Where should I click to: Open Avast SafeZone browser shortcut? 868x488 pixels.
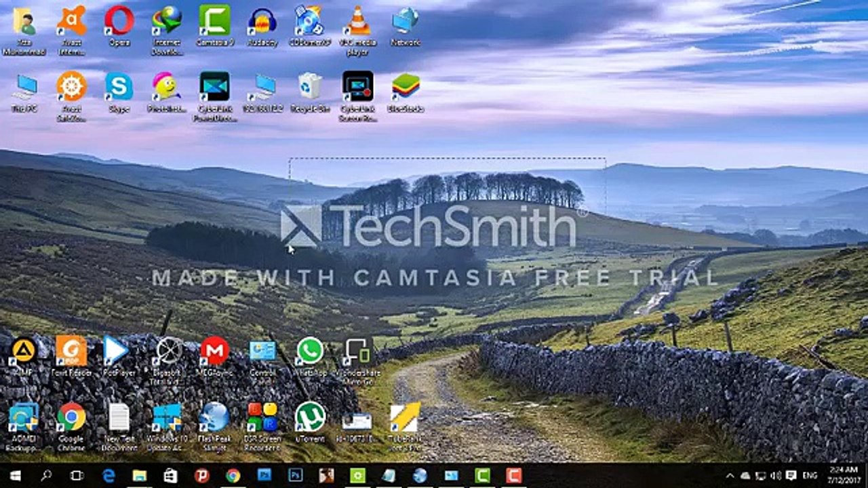pyautogui.click(x=71, y=96)
